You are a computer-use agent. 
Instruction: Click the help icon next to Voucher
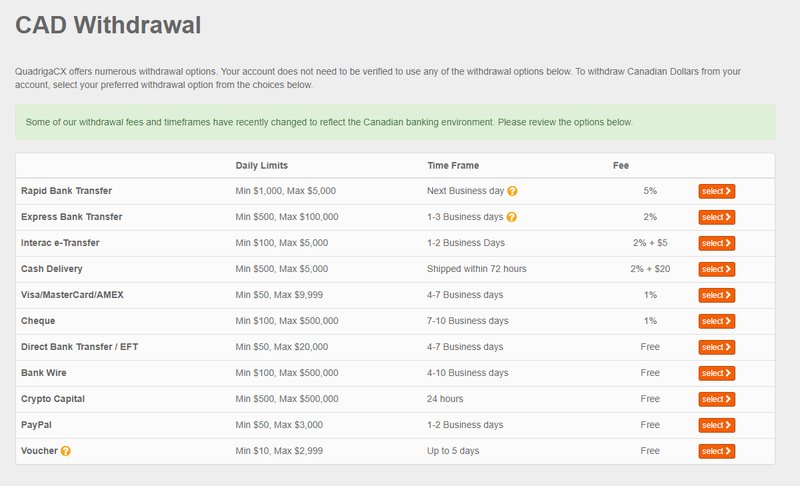pos(66,451)
